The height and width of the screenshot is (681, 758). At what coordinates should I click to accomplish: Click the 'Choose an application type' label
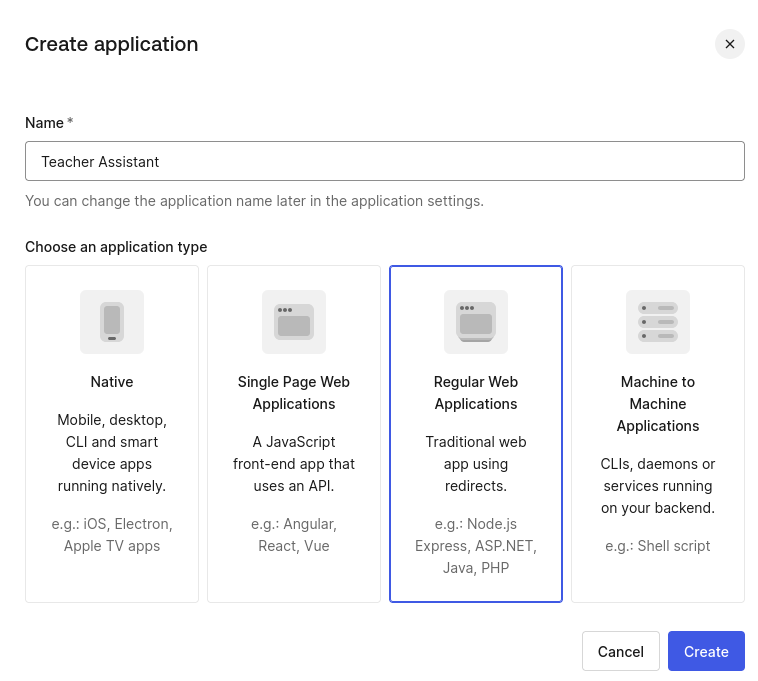tap(116, 247)
